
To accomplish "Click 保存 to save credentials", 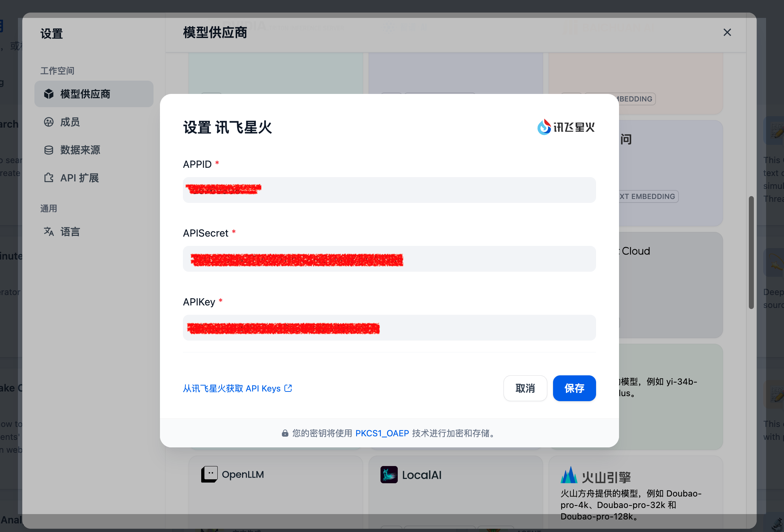I will [x=575, y=388].
